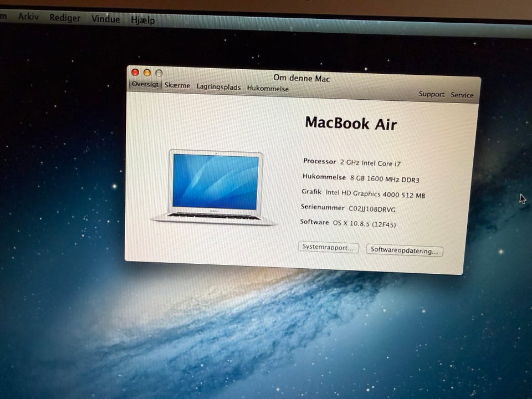The image size is (532, 399).
Task: Open the Support link
Action: click(431, 94)
